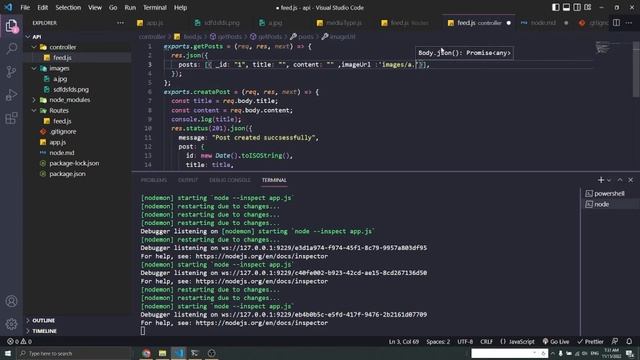This screenshot has height=360, width=640.
Task: Click the Prettier status item
Action: tap(590, 342)
